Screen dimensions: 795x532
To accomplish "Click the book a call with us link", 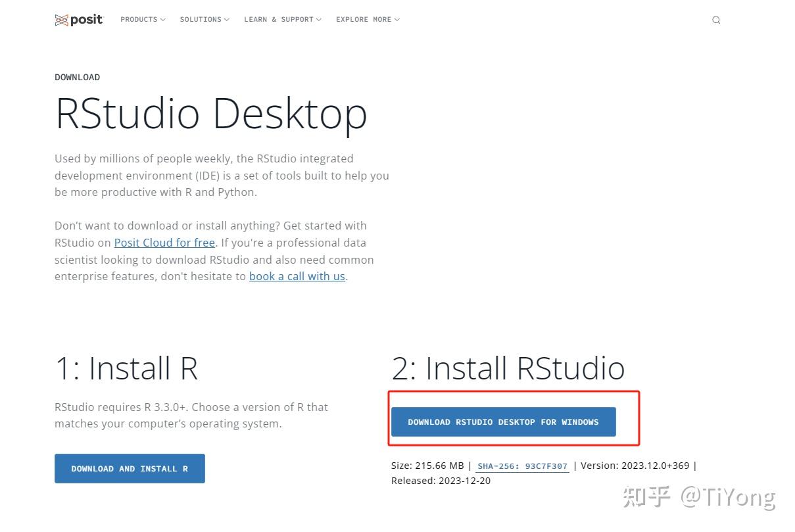I will coord(297,276).
